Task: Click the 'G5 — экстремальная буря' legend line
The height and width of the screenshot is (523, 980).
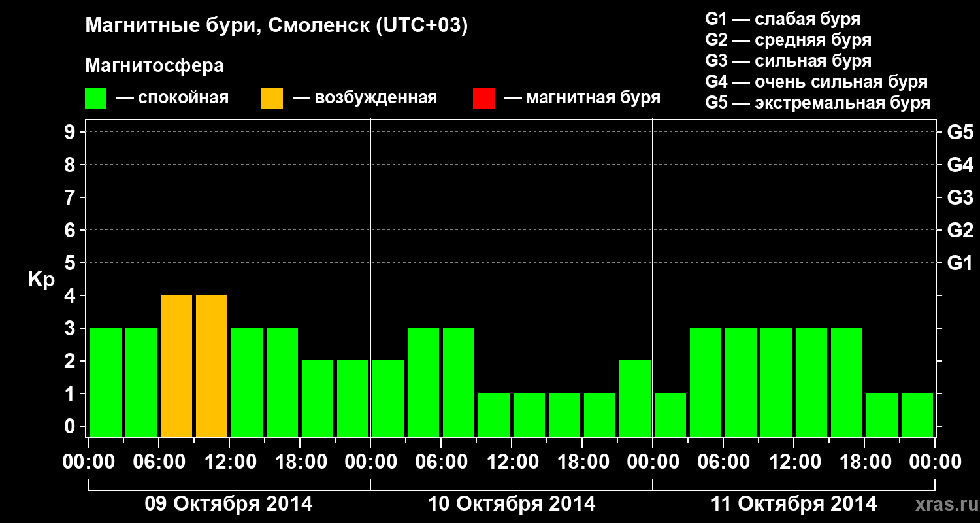Action: tap(818, 103)
